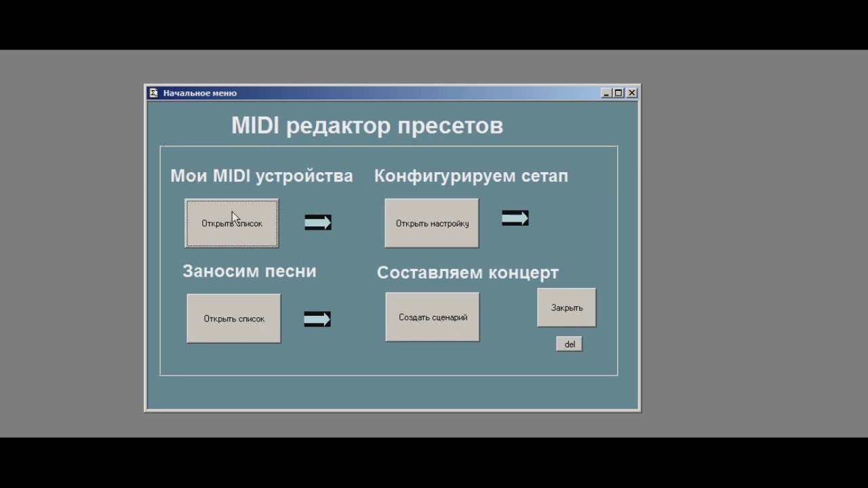This screenshot has height=488, width=868.
Task: Click the Заносим песни label
Action: tap(250, 271)
